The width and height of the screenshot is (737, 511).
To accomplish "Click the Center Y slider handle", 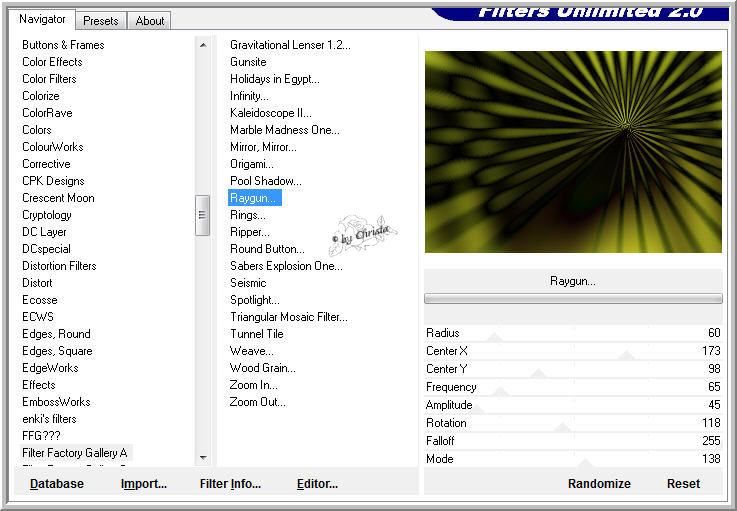I will pos(539,373).
